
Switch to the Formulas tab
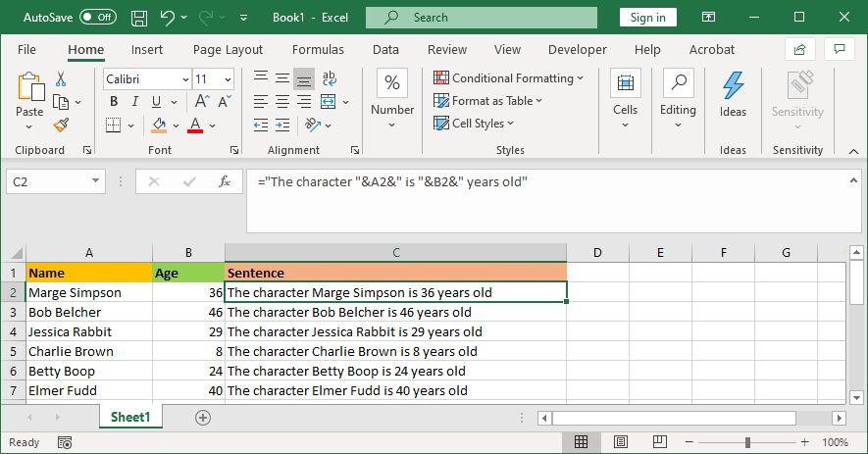(318, 49)
